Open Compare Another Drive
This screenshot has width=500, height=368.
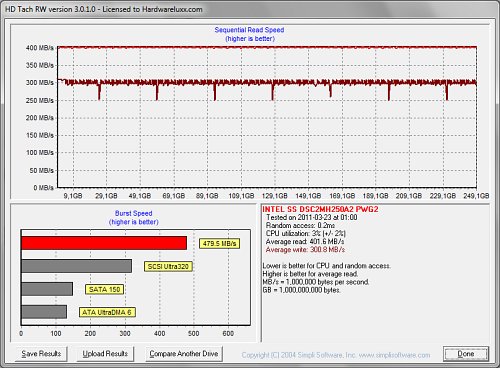click(x=184, y=354)
